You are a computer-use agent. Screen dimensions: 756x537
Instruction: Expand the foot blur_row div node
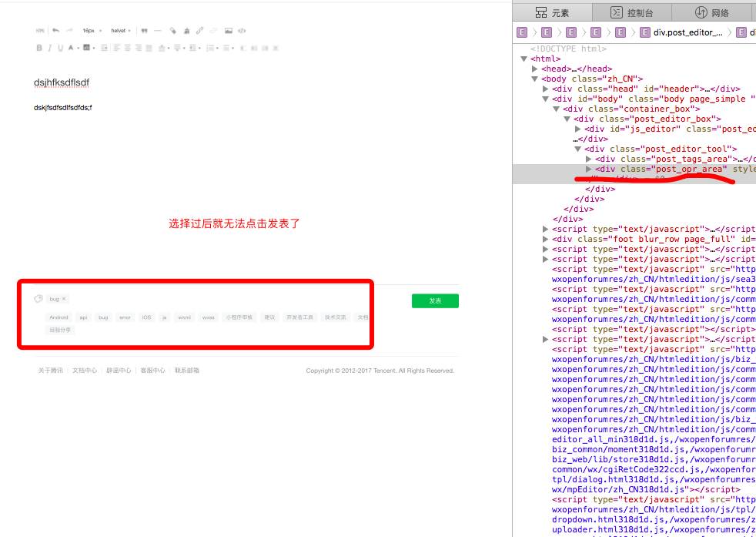pyautogui.click(x=545, y=240)
